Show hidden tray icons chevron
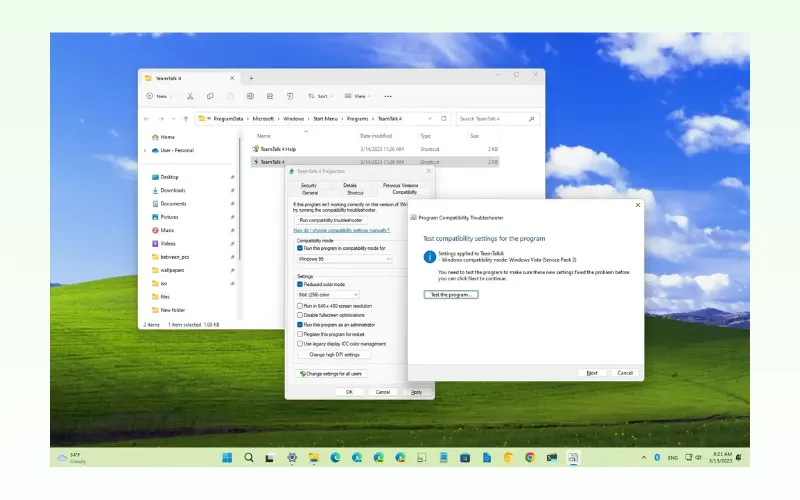800x500 pixels. [x=643, y=458]
